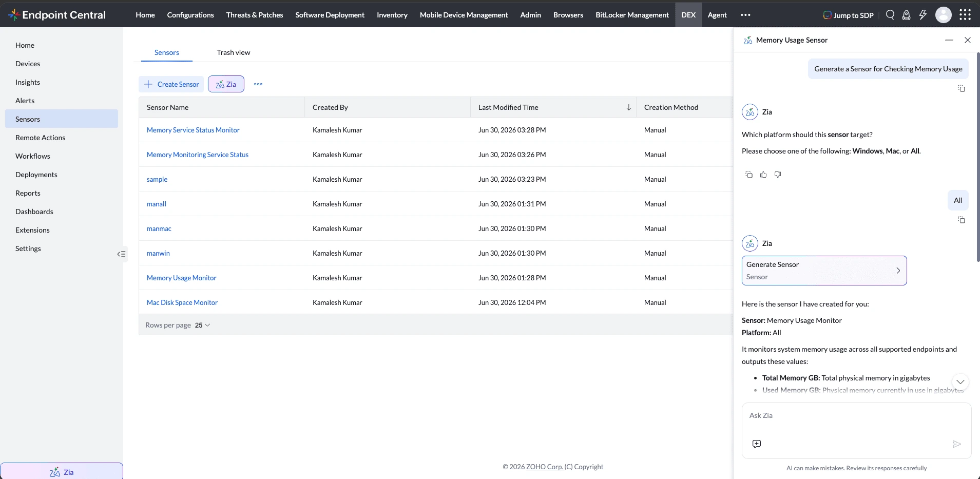Click Jump to SDP
This screenshot has width=980, height=479.
[848, 15]
